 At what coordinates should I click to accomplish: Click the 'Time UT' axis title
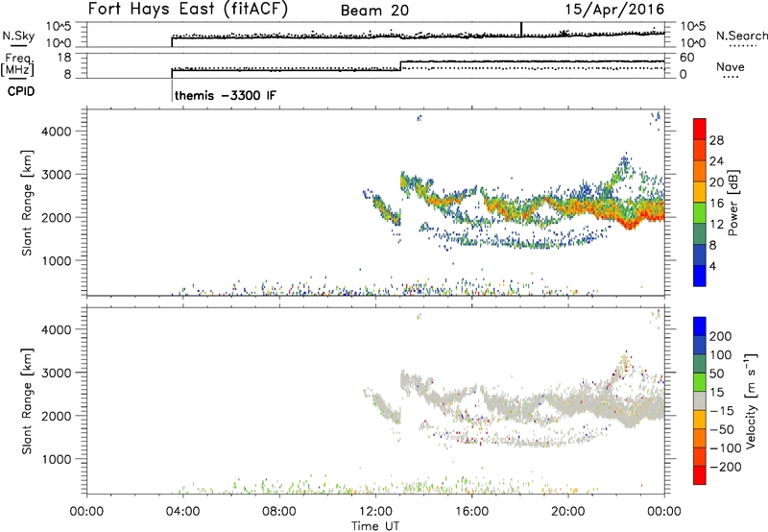click(375, 526)
